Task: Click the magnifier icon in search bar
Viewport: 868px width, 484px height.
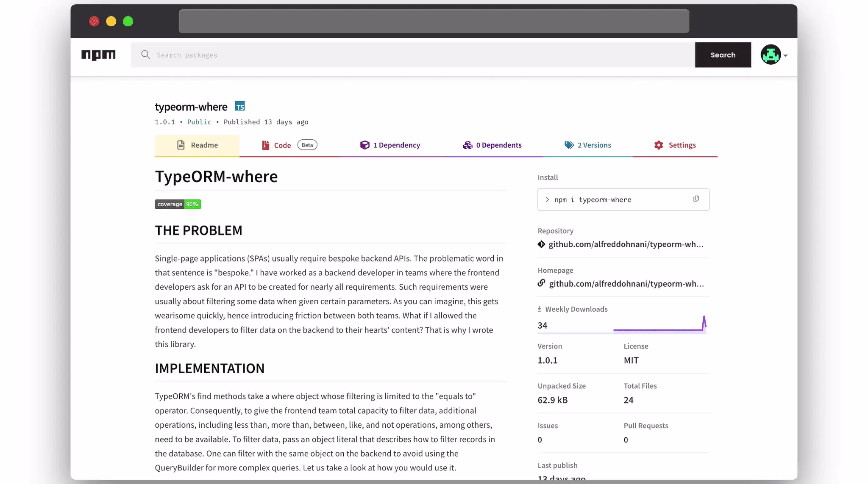Action: [145, 55]
